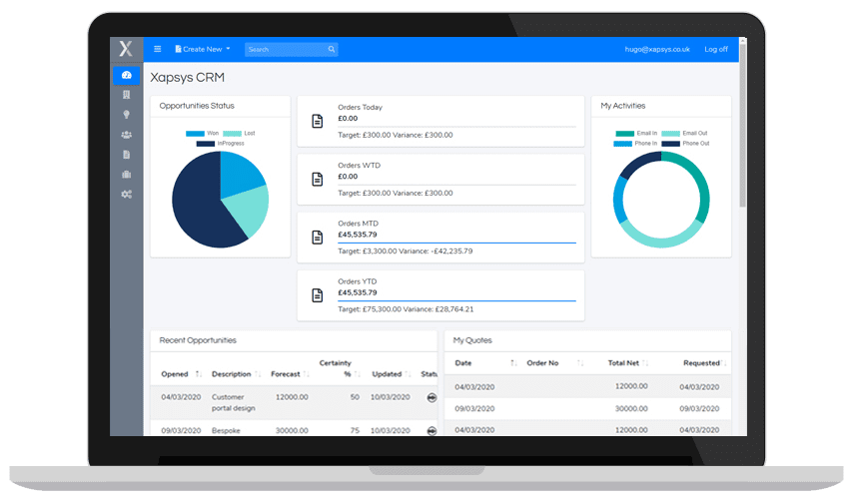
Task: Click the search magnifier icon
Action: 332,49
